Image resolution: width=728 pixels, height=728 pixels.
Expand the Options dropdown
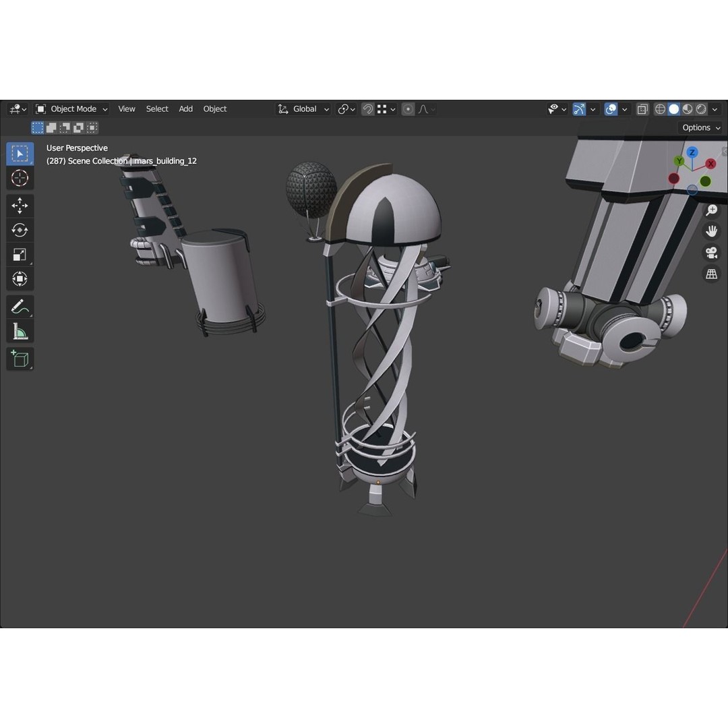click(700, 127)
